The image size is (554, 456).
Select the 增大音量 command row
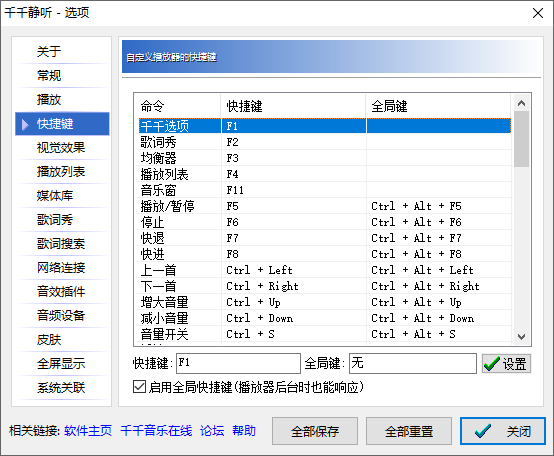(325, 302)
